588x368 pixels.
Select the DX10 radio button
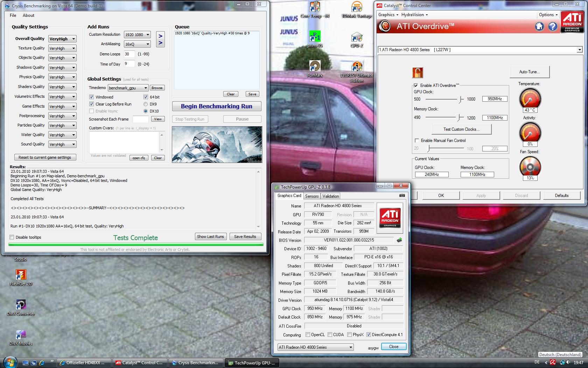(146, 111)
